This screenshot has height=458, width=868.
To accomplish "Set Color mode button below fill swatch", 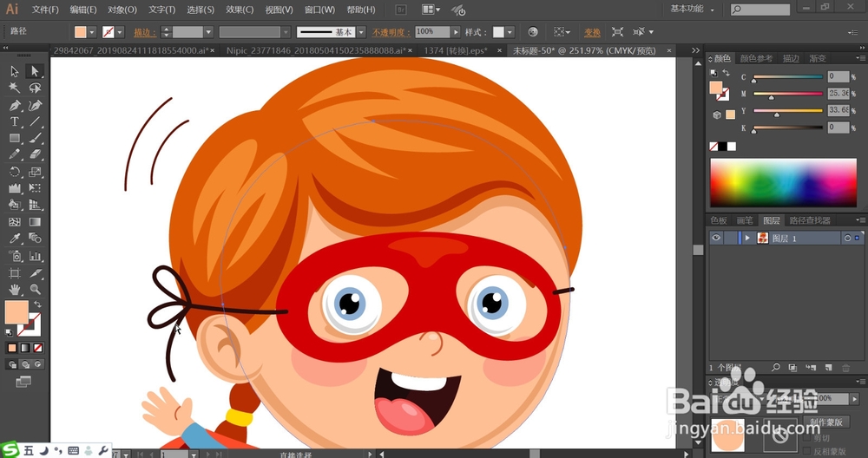I will pos(12,348).
